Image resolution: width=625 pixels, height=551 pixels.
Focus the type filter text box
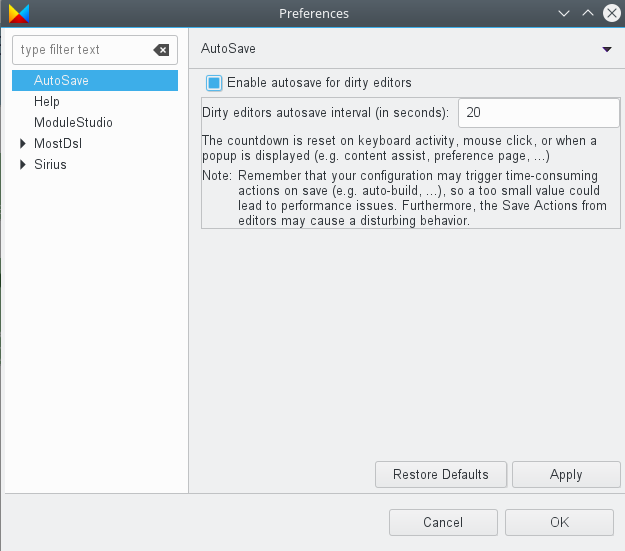pyautogui.click(x=84, y=50)
